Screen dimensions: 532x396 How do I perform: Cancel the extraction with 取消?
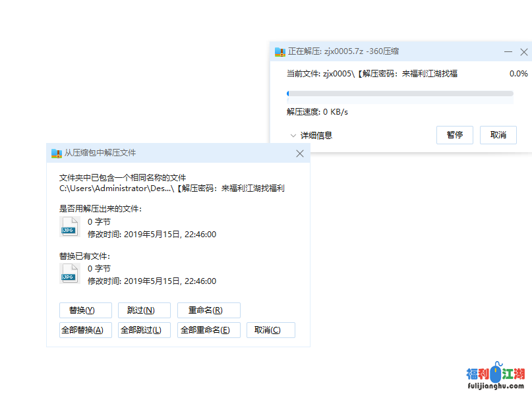tap(498, 134)
